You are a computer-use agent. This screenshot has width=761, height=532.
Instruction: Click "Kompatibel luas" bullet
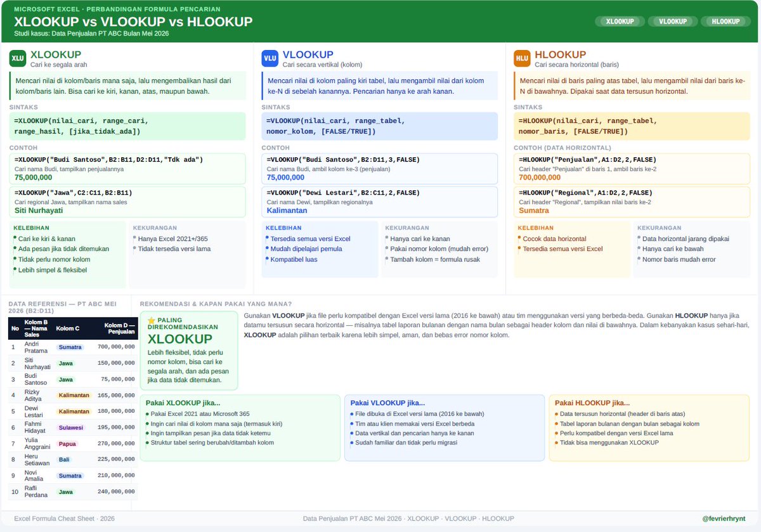[x=294, y=259]
